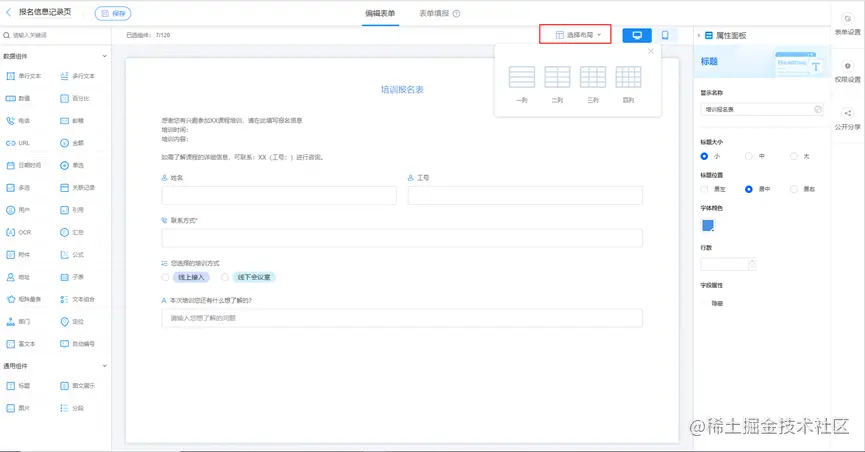This screenshot has width=865, height=452.
Task: Add the 图片 (picture) component
Action: tap(18, 408)
